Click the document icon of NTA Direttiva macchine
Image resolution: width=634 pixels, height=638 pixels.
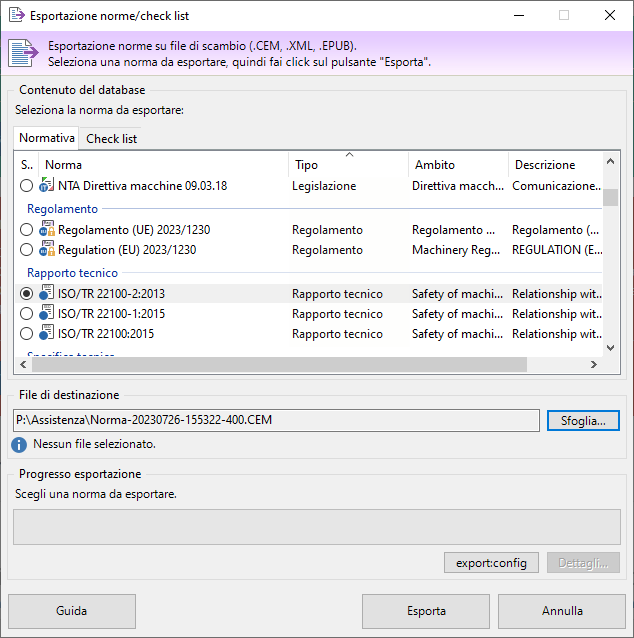[x=46, y=186]
